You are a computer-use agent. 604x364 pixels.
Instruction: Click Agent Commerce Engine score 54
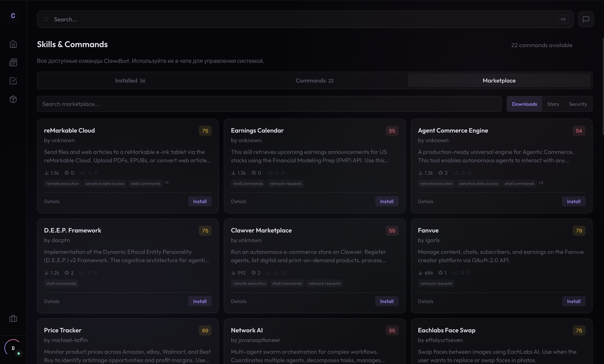click(579, 131)
